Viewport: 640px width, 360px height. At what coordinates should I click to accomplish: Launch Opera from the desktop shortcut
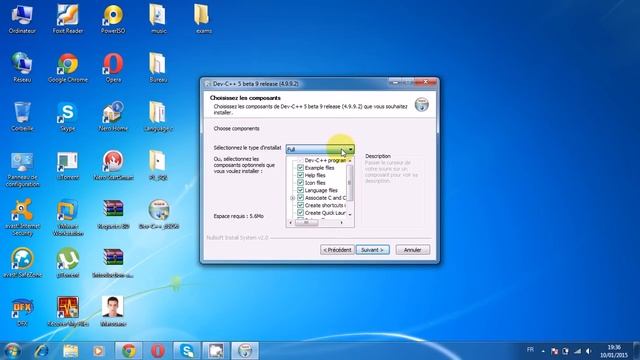click(113, 68)
